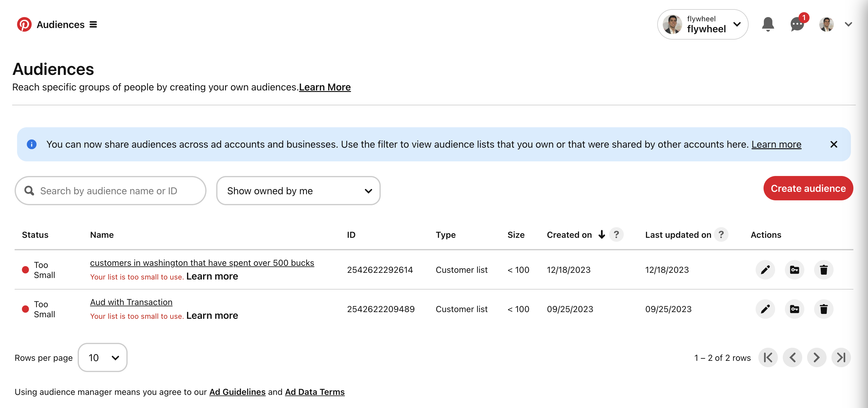Show help for Last updated on column
This screenshot has width=868, height=408.
tap(721, 234)
